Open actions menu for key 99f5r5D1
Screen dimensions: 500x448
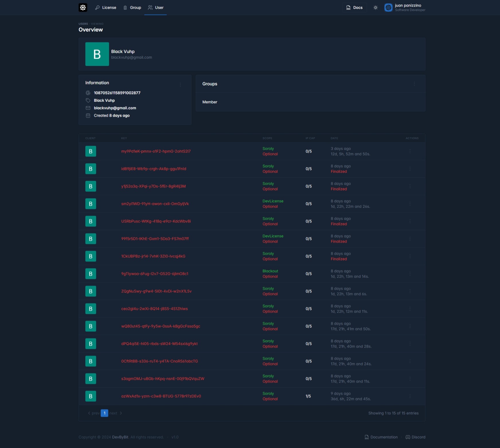coord(410,239)
